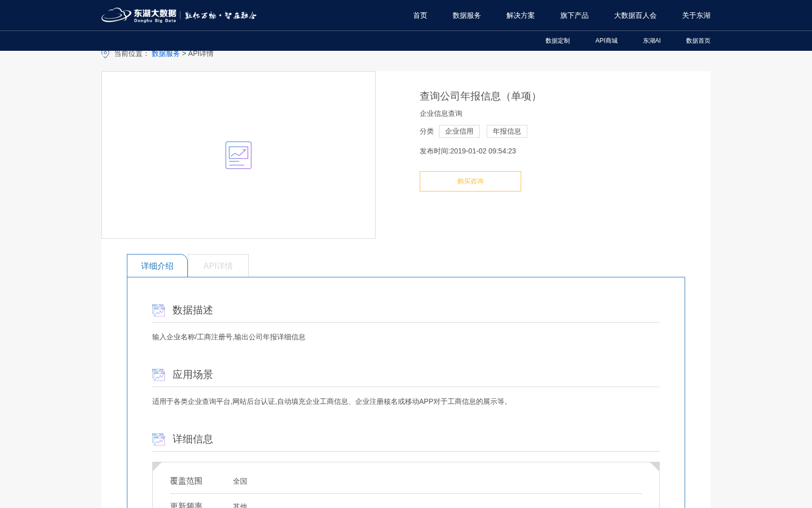Open the 关于东湖 navigation menu

[696, 15]
